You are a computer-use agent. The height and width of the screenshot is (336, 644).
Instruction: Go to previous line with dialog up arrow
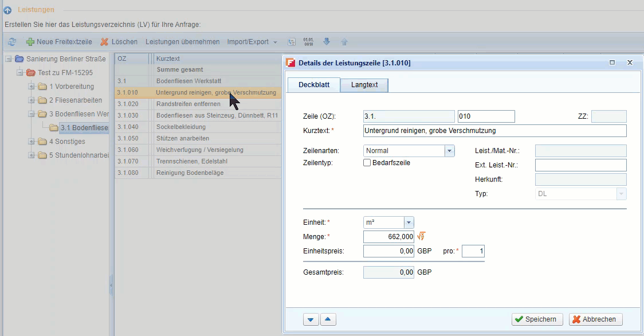[x=327, y=319]
